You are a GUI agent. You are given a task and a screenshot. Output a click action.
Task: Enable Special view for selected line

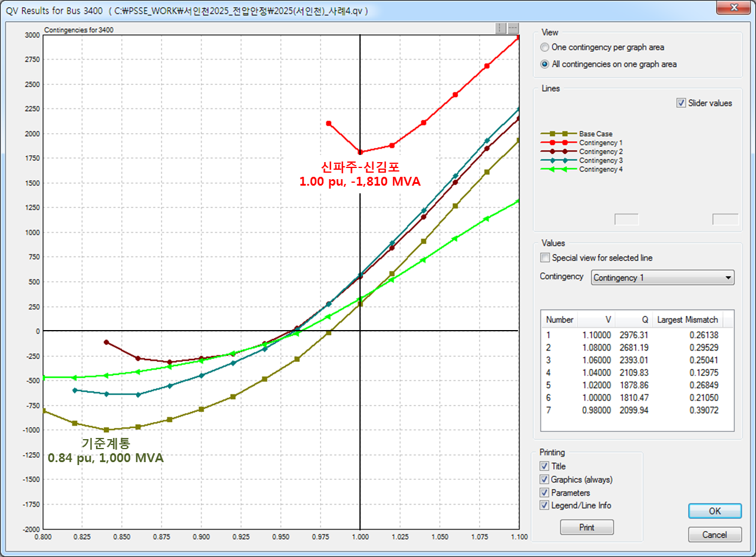tap(544, 258)
